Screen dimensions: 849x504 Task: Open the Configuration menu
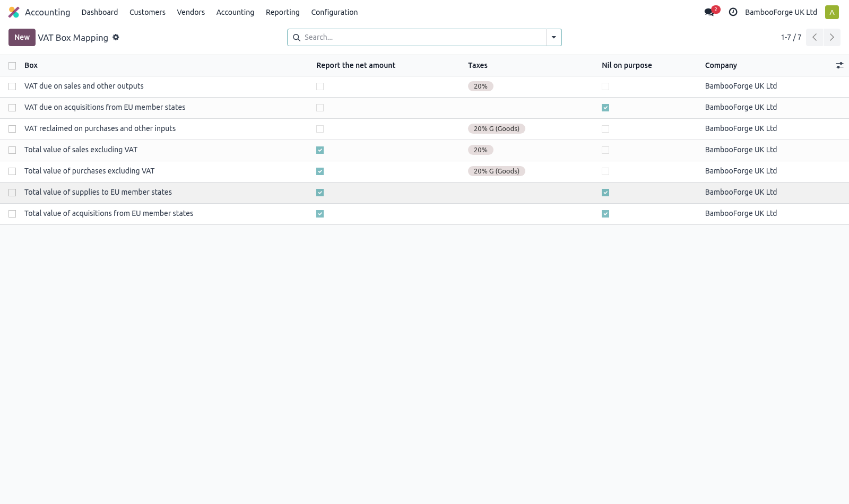(x=334, y=12)
